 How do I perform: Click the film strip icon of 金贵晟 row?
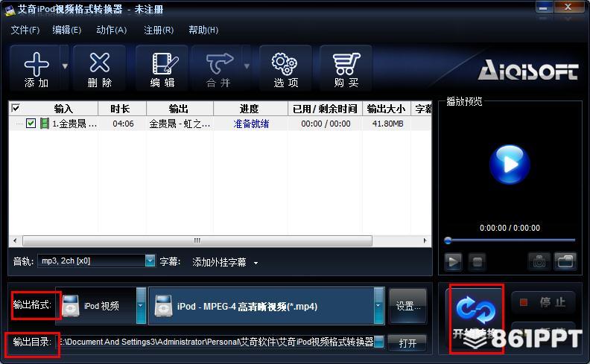45,124
